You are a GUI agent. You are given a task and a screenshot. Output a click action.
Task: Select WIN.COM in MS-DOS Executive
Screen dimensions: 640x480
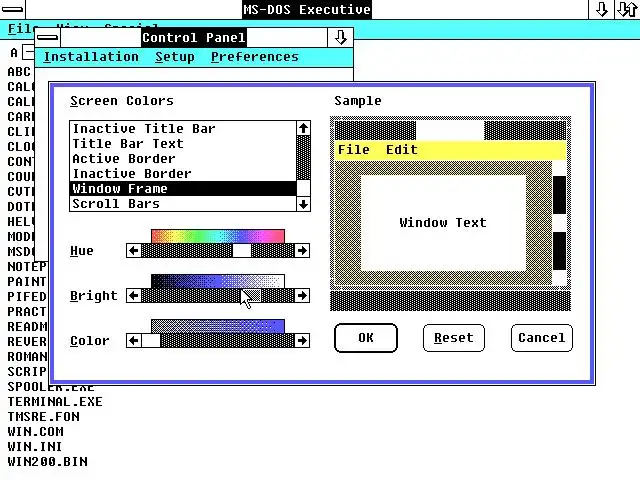pos(36,431)
